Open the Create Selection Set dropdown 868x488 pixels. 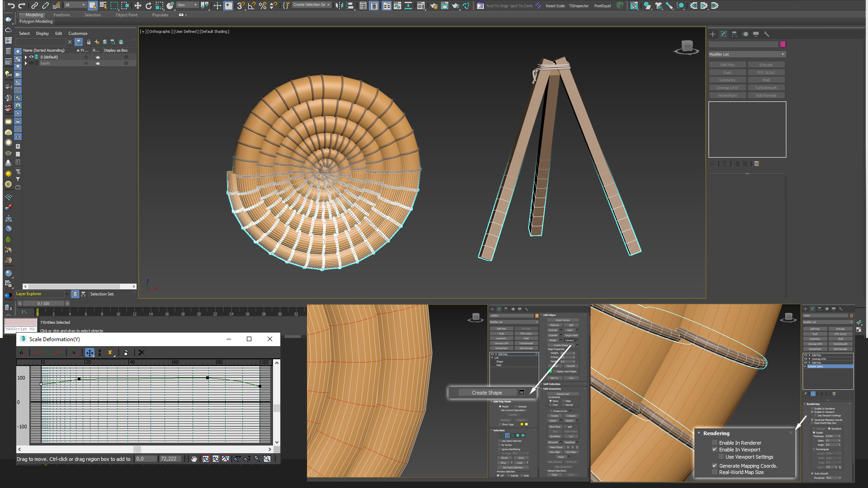(311, 5)
